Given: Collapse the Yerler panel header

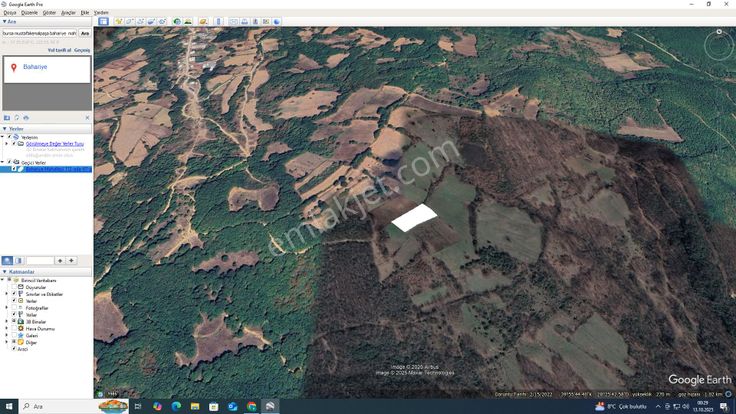Looking at the screenshot, I should coord(12,129).
